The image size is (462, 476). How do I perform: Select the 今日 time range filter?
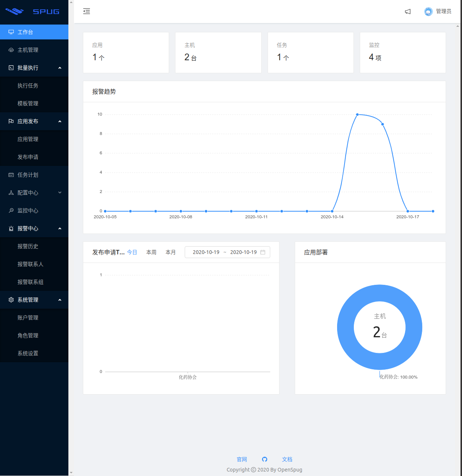pyautogui.click(x=132, y=252)
